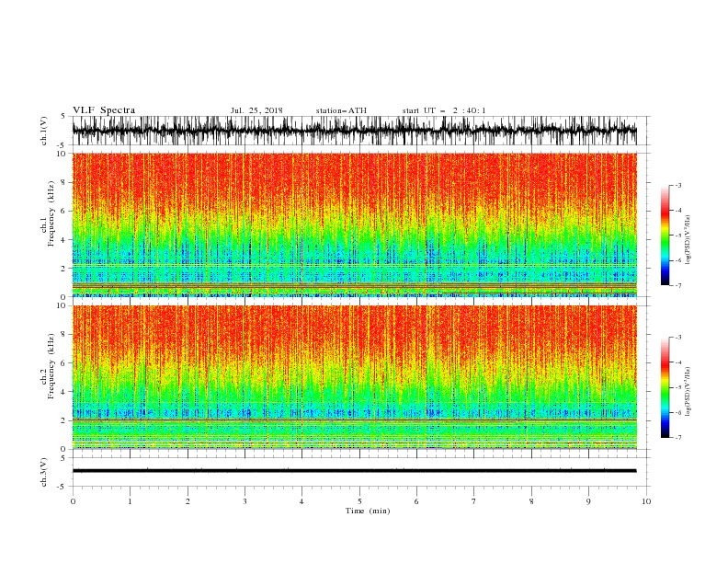Click the ch.3(V) axis label
The width and height of the screenshot is (728, 563).
pyautogui.click(x=44, y=472)
